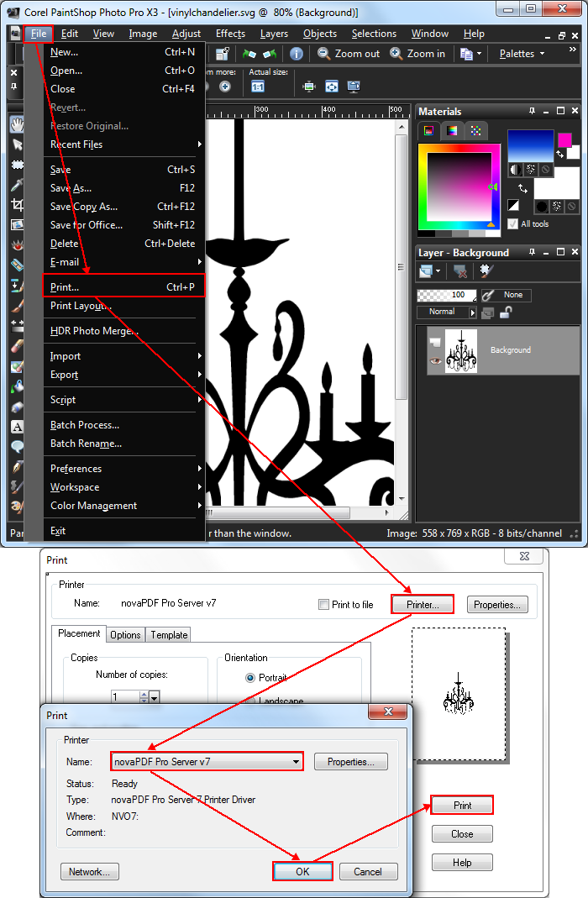
Task: Pick a color in Materials color picker
Action: (x=459, y=186)
